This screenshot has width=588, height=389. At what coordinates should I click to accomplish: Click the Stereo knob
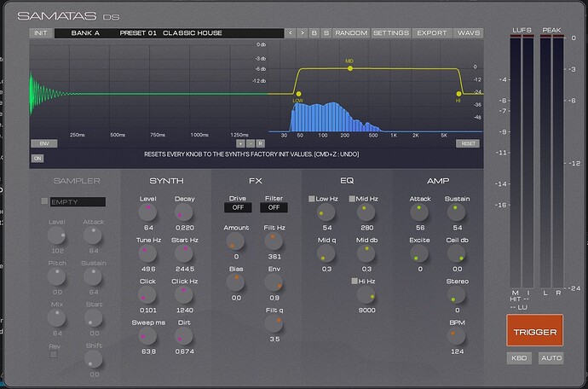(457, 295)
